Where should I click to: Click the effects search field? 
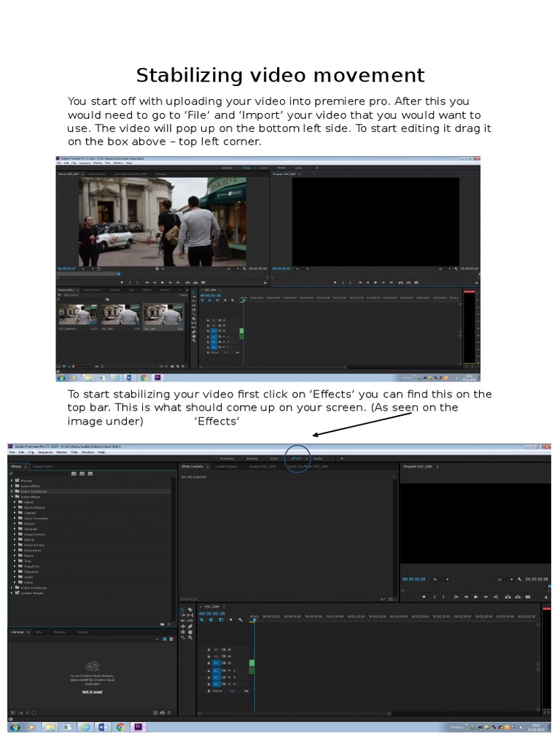(39, 473)
